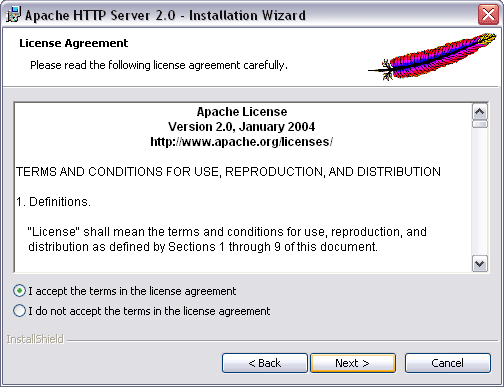
Task: Click the apache.org/licenses URL text
Action: click(x=242, y=142)
